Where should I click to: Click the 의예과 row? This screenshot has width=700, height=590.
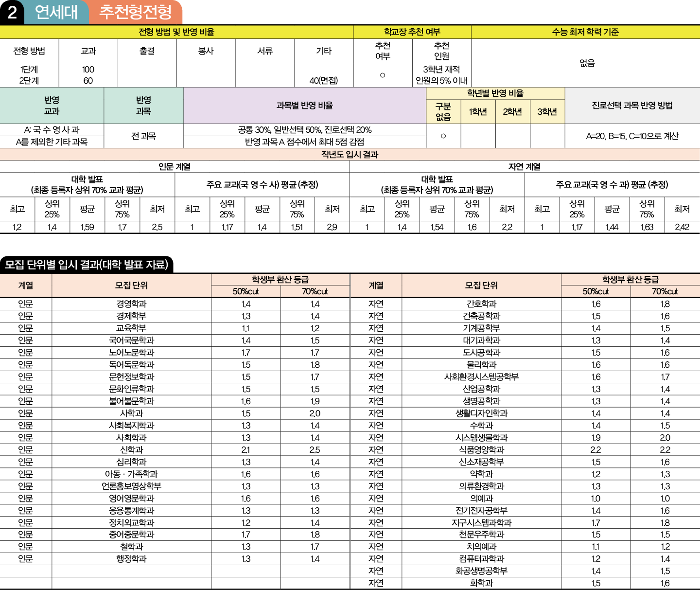525,499
